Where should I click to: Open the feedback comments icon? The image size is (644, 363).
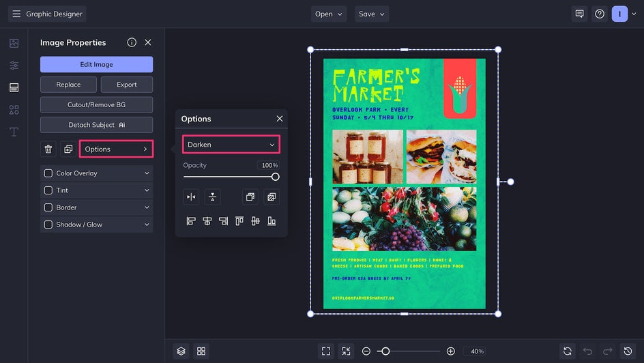pyautogui.click(x=579, y=14)
